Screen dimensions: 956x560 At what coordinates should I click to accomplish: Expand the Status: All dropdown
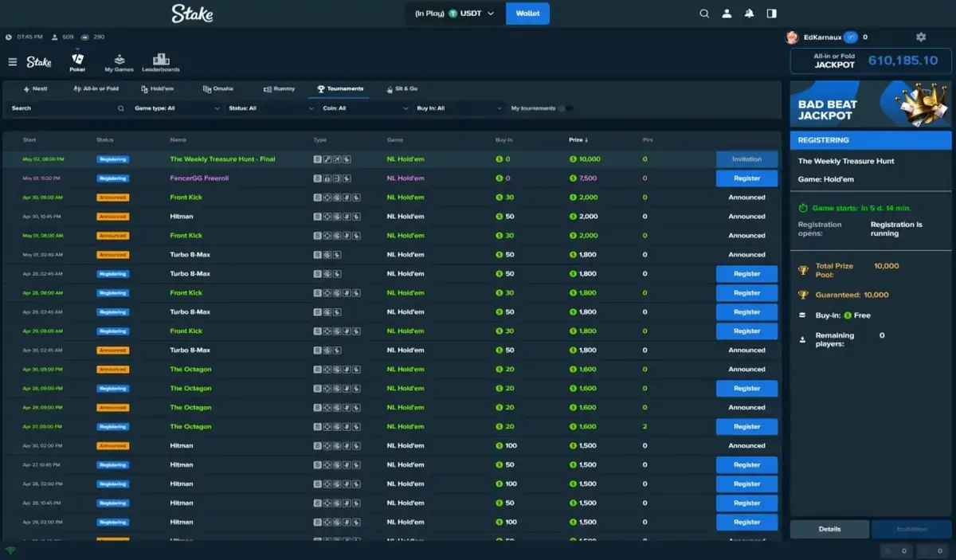(x=271, y=108)
